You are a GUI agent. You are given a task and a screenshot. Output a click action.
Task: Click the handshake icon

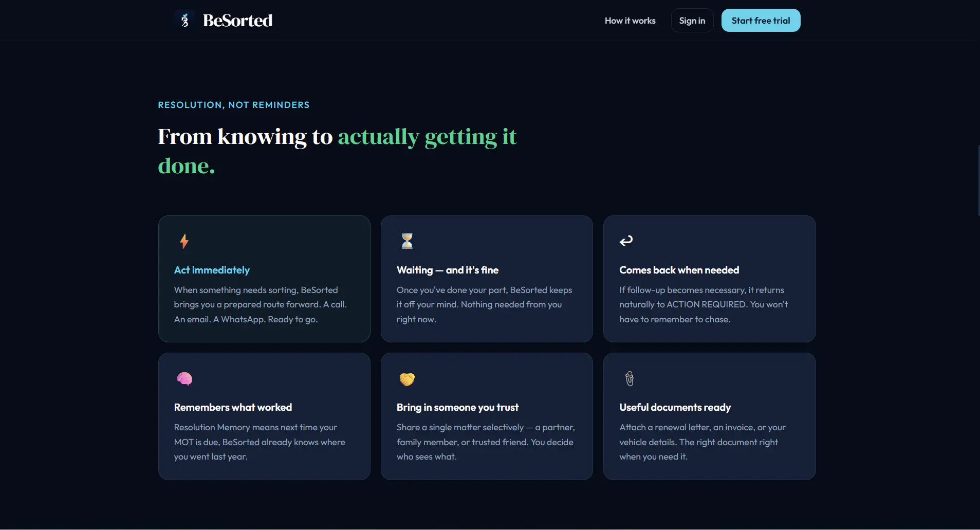[407, 379]
